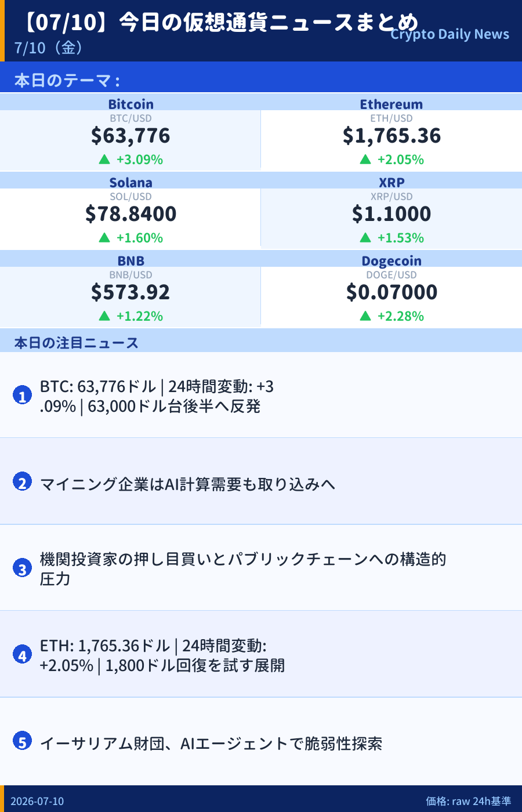
Task: Click the green up arrow beside Ethereum +2.05%
Action: pos(365,159)
